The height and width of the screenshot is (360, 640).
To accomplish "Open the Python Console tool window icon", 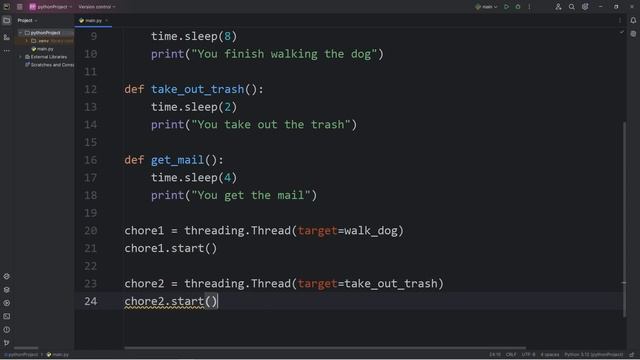I will (7, 276).
